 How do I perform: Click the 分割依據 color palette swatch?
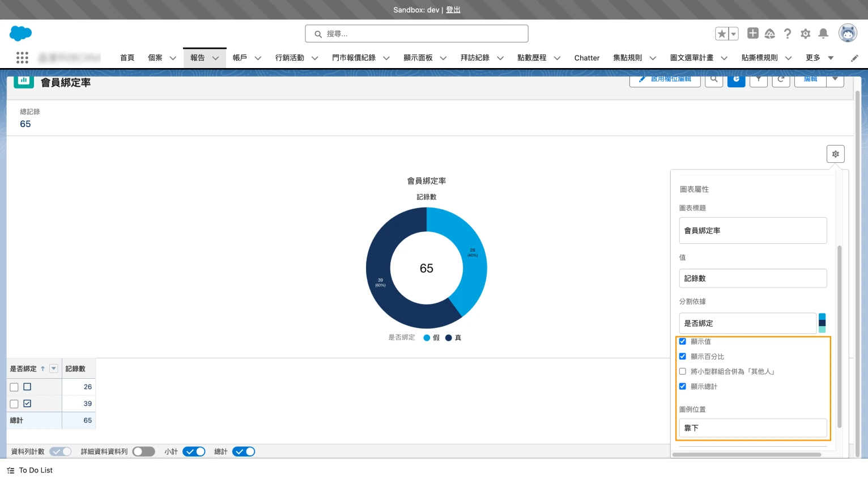pyautogui.click(x=822, y=323)
